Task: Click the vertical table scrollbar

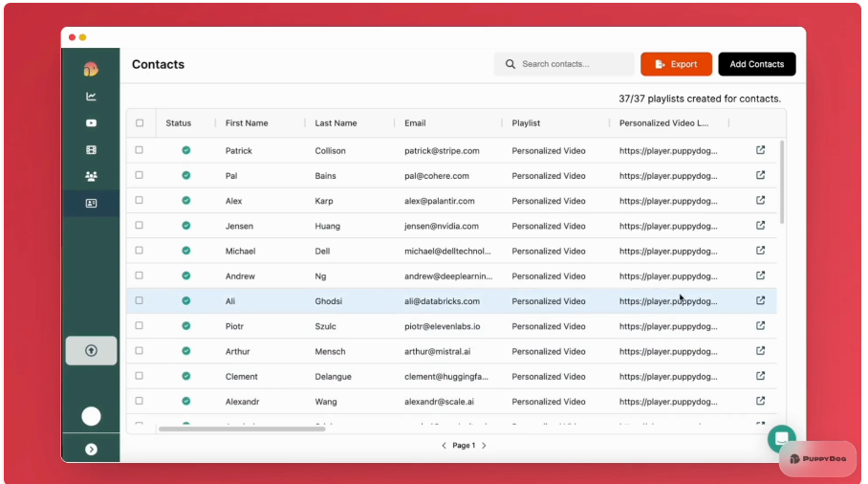Action: (782, 182)
